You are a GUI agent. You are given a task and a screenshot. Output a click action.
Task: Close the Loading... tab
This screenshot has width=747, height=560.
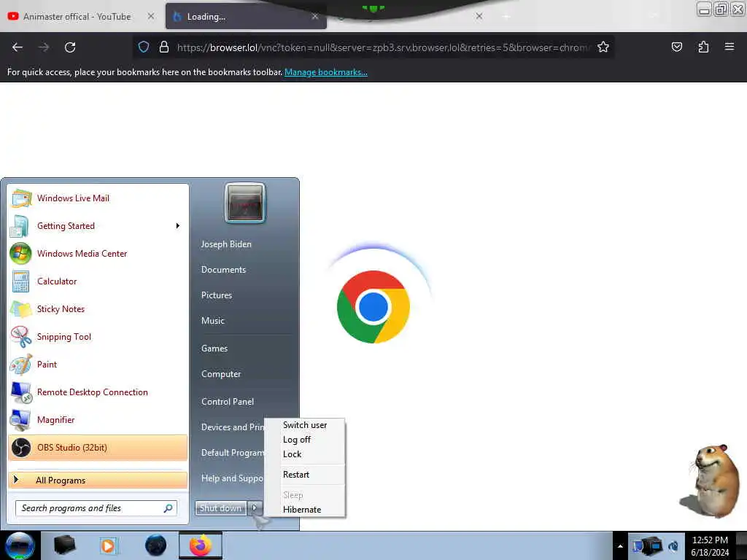[x=315, y=16]
